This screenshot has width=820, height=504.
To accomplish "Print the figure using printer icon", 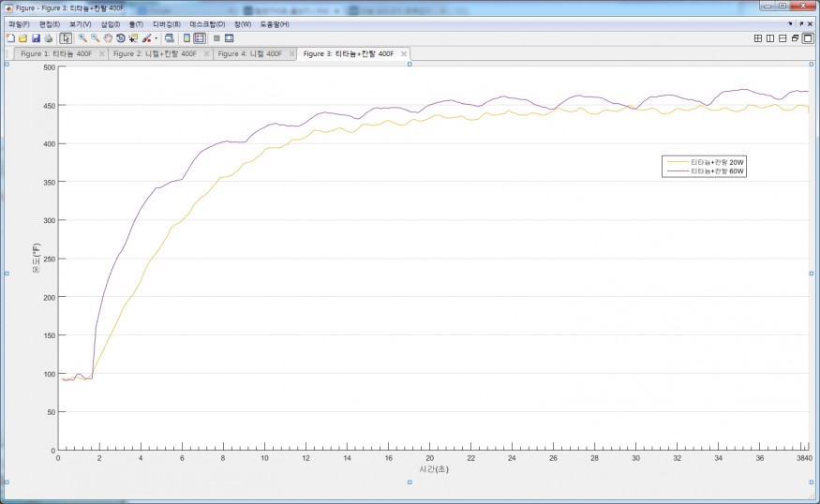I will point(49,38).
